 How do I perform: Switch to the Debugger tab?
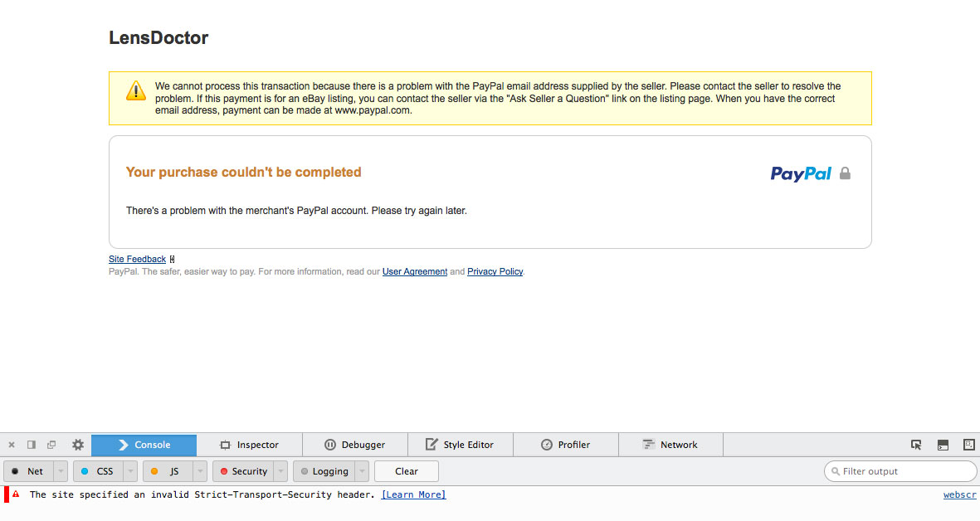[x=355, y=445]
